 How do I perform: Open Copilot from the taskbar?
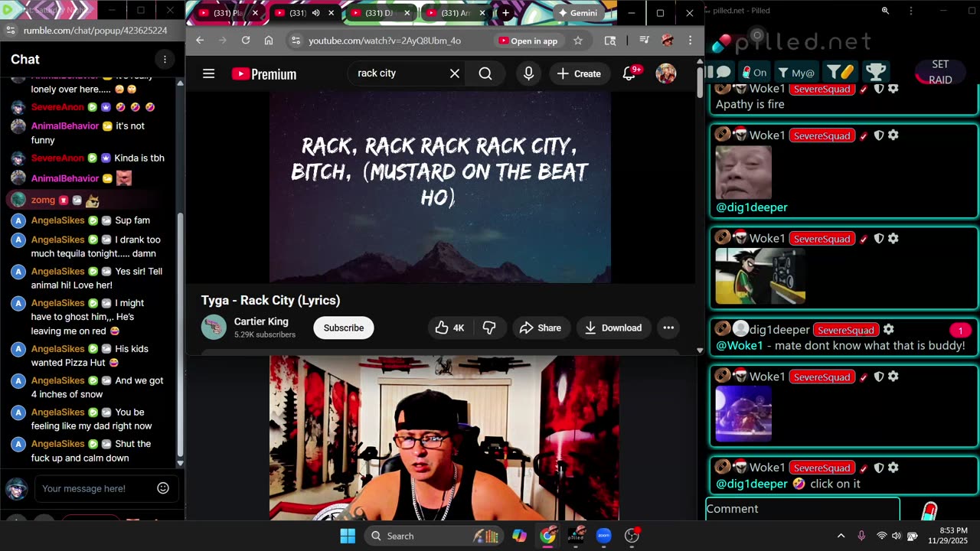tap(519, 536)
